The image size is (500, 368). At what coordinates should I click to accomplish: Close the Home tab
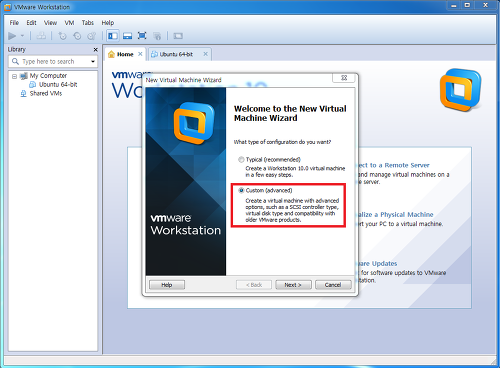point(140,54)
